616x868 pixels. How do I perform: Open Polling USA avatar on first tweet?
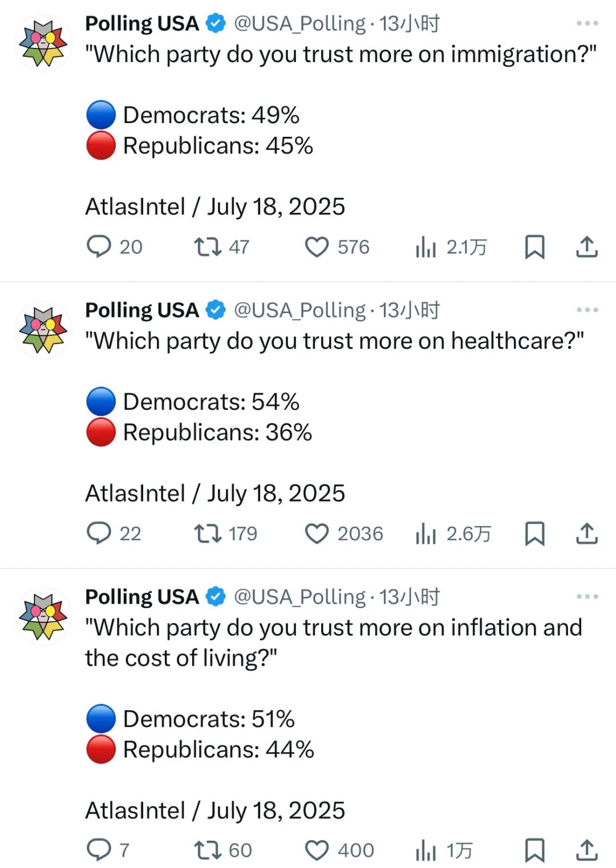(x=43, y=43)
